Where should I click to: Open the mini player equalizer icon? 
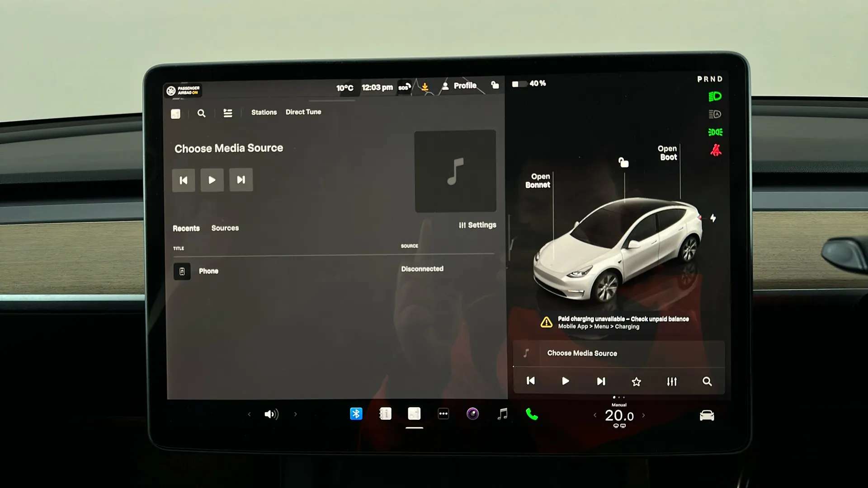coord(672,382)
